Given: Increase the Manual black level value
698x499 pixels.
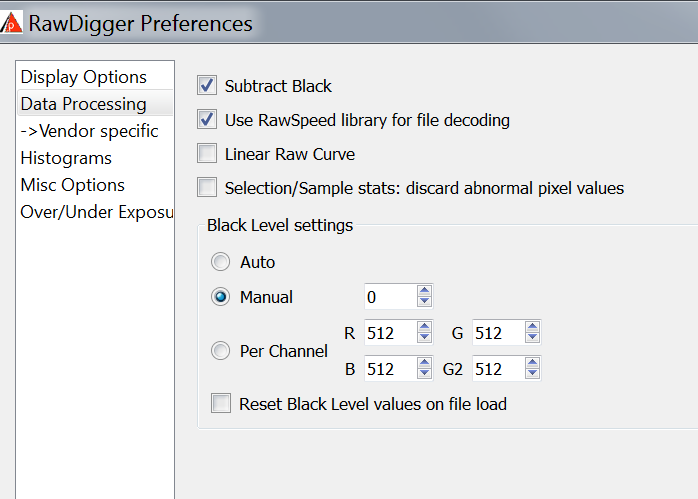Looking at the screenshot, I should tap(425, 291).
